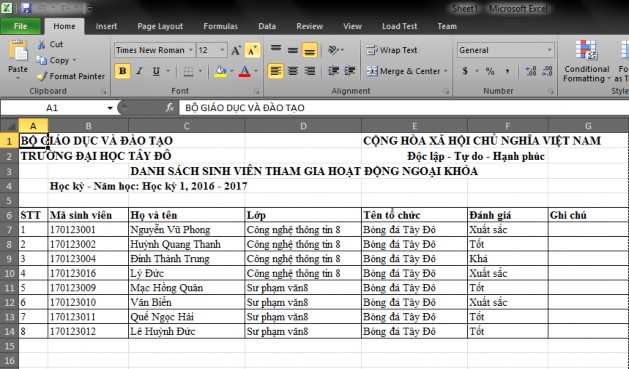Open Font group dialog launcher
The width and height of the screenshot is (629, 369).
tap(256, 91)
